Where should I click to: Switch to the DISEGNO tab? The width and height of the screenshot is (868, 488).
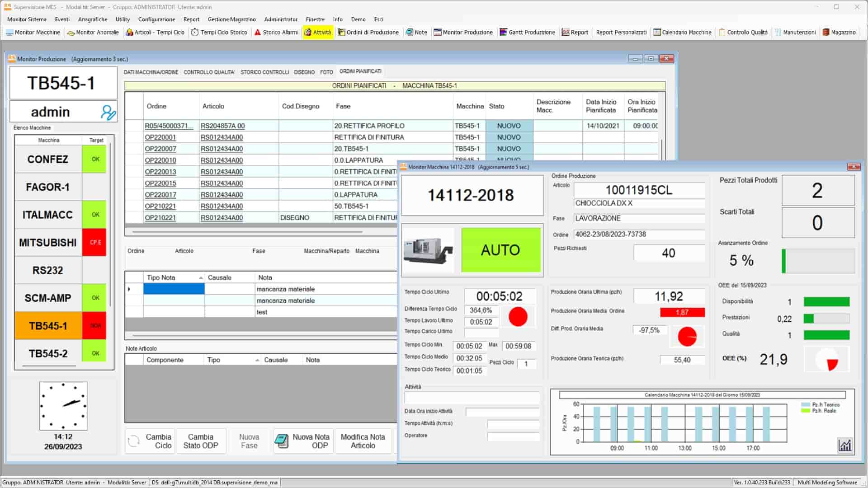coord(304,72)
